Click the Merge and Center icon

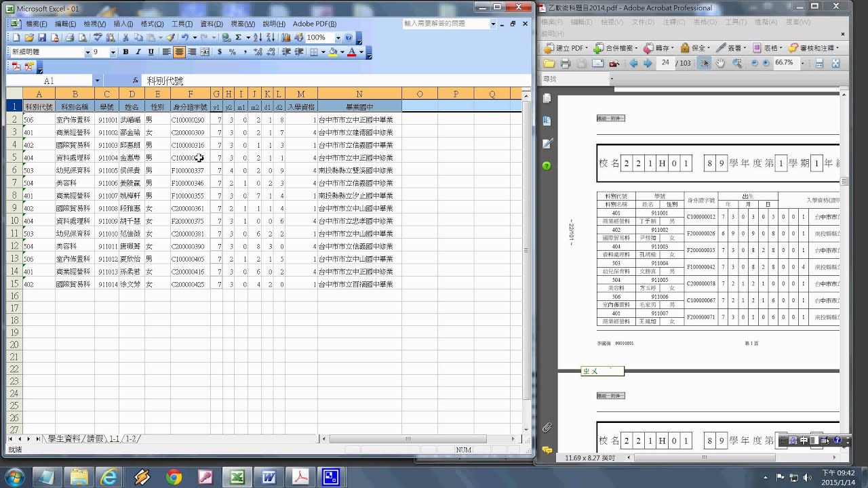tap(205, 52)
